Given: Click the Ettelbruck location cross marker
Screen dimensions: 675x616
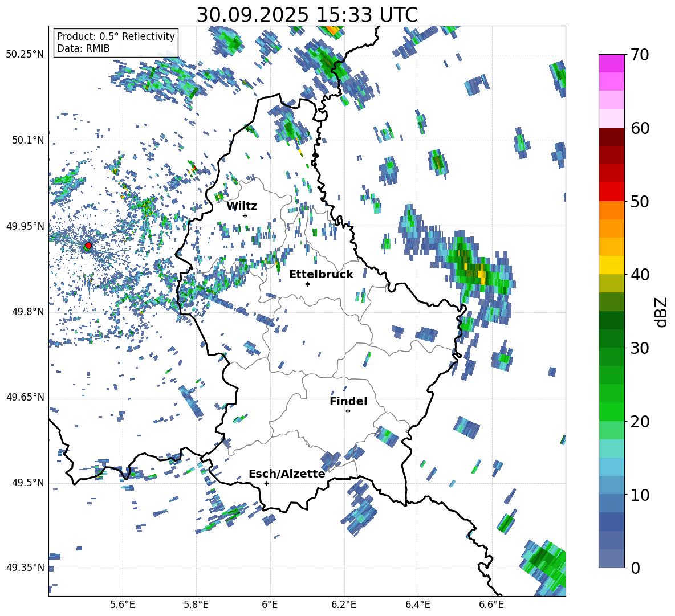Looking at the screenshot, I should (307, 284).
